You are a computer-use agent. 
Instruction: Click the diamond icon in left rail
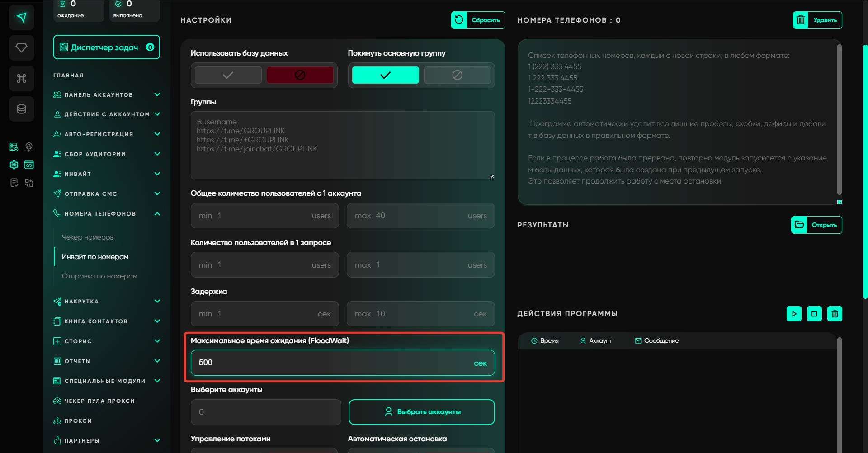pos(21,48)
